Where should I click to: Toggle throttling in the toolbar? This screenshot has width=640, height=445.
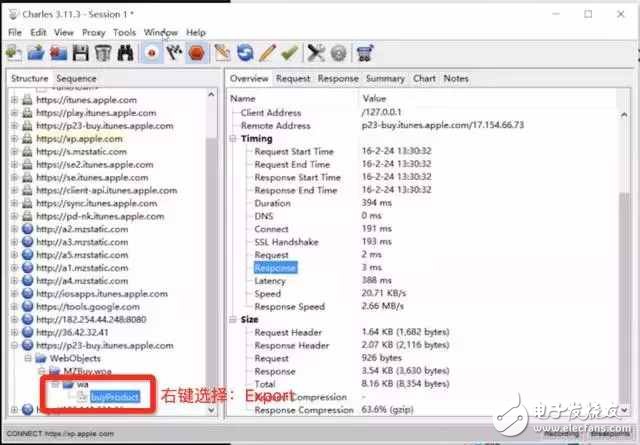pos(173,54)
